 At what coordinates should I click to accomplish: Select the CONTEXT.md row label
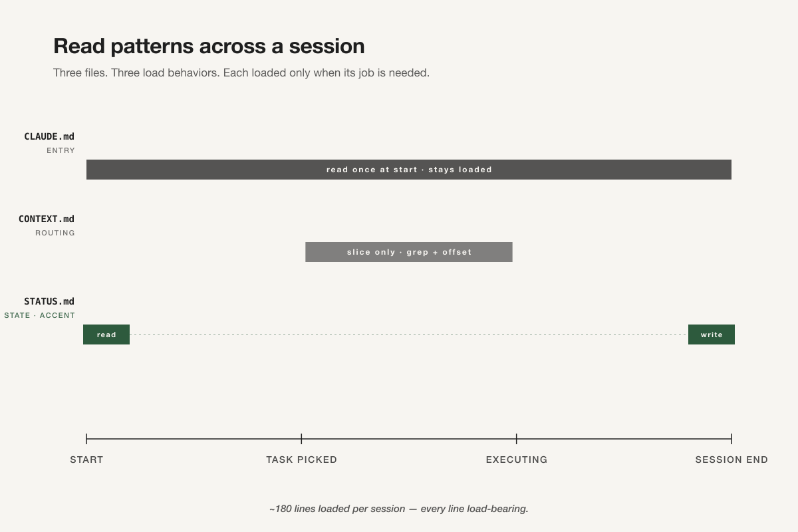(x=47, y=219)
